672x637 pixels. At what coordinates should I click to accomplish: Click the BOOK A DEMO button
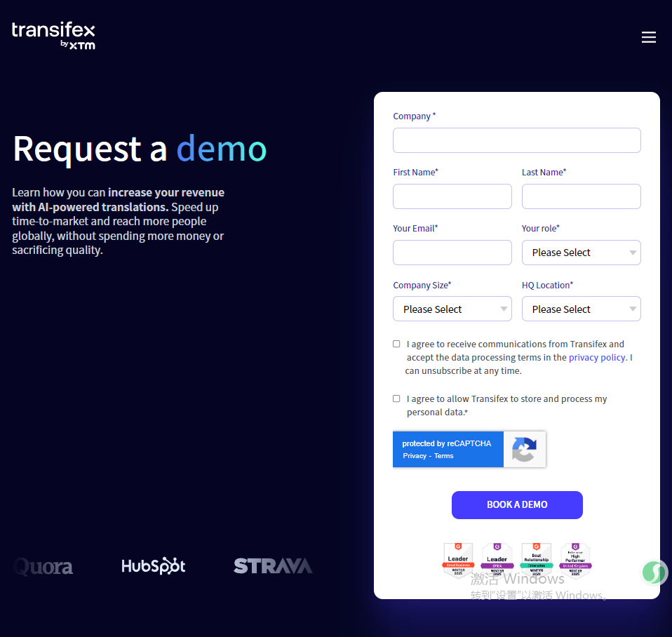517,505
